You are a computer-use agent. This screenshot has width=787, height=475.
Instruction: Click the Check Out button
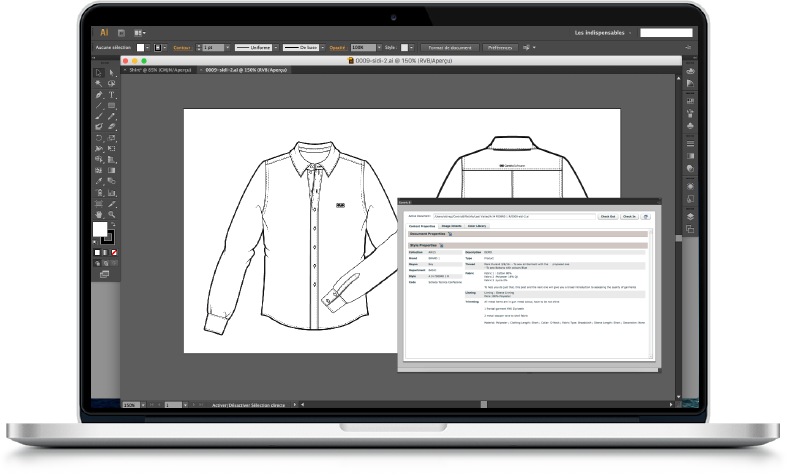click(607, 215)
